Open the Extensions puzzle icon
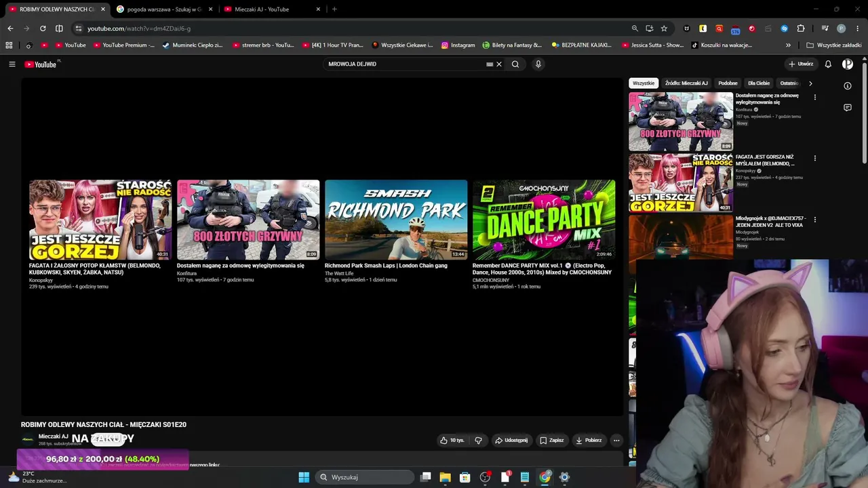 [801, 28]
